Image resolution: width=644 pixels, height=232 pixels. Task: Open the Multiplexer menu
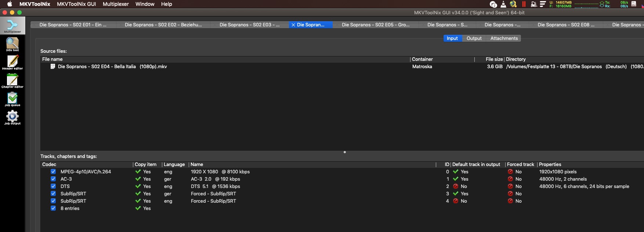[x=116, y=4]
